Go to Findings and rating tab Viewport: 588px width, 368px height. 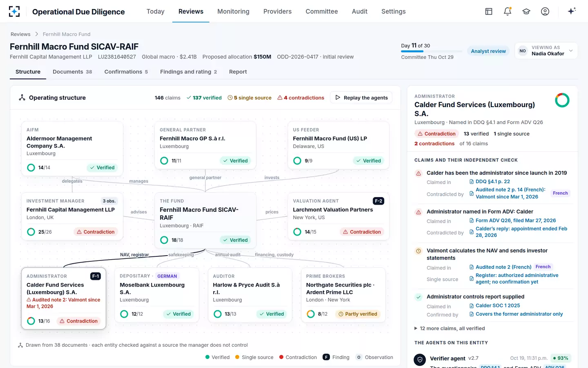tap(188, 72)
